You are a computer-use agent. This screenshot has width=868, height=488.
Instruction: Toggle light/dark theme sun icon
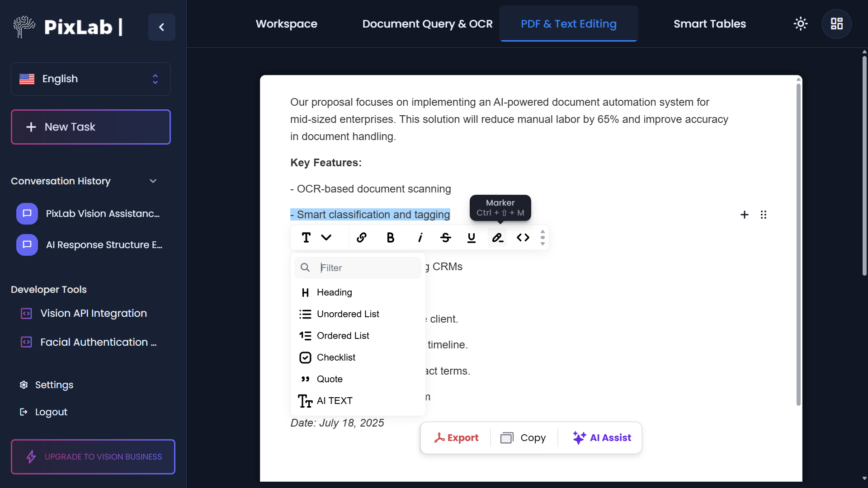(x=801, y=24)
